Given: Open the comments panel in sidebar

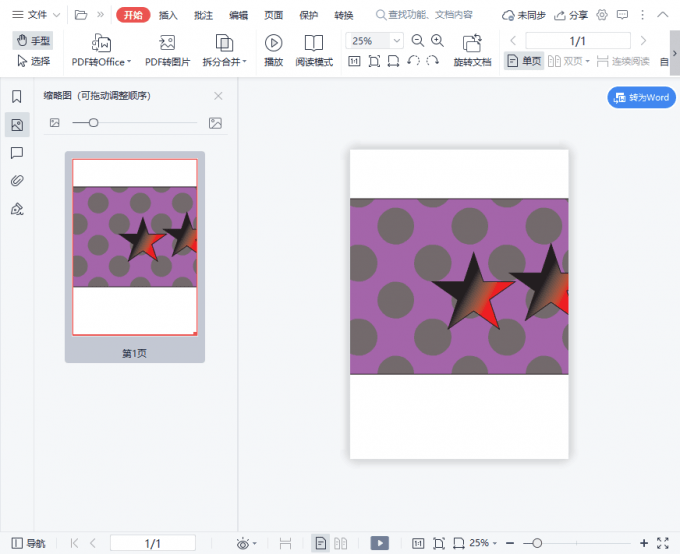Looking at the screenshot, I should tap(17, 153).
